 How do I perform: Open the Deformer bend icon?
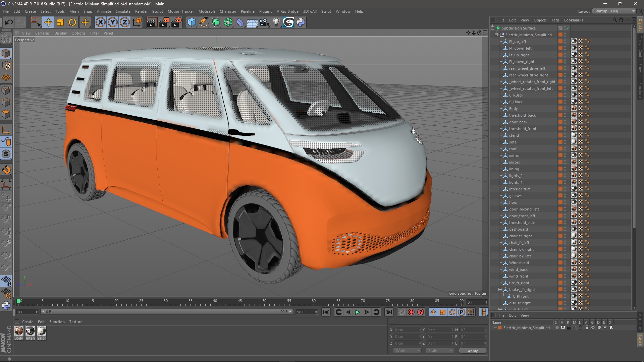pos(240,22)
